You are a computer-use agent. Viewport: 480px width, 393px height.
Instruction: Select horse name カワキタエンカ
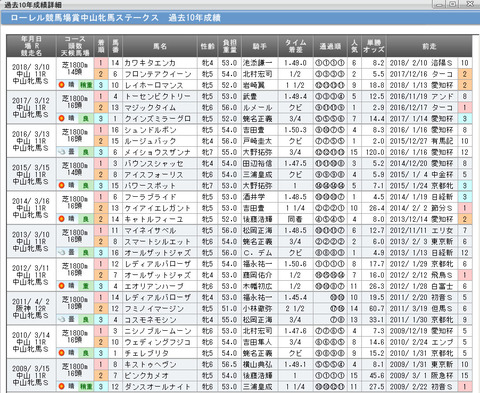[150, 63]
